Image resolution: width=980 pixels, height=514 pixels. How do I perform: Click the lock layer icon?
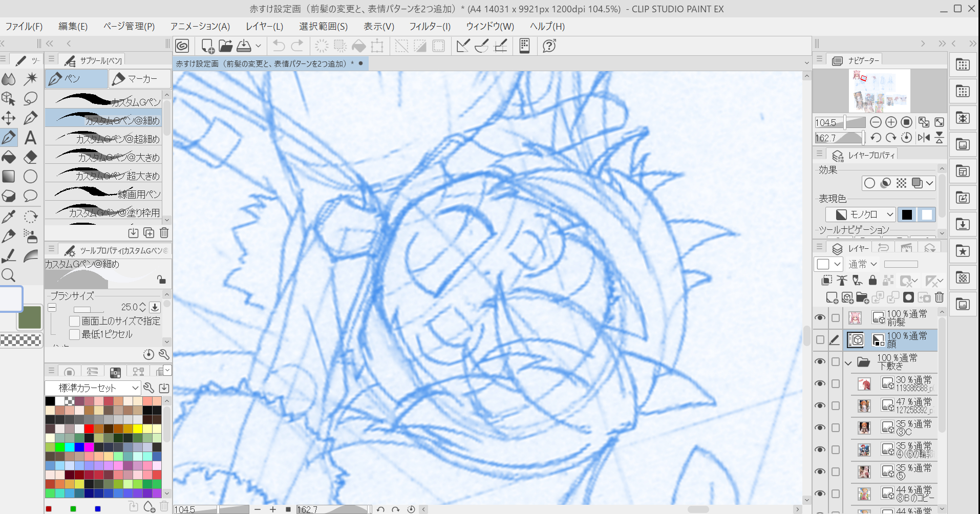[872, 280]
